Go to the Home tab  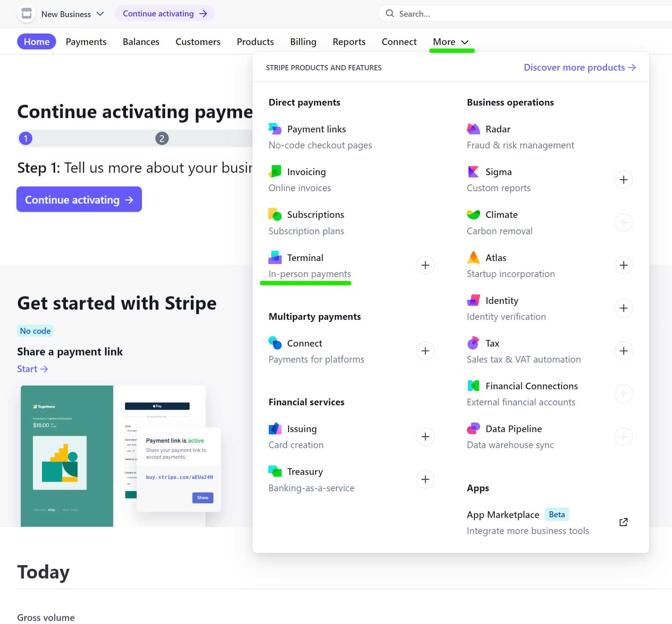pyautogui.click(x=37, y=42)
